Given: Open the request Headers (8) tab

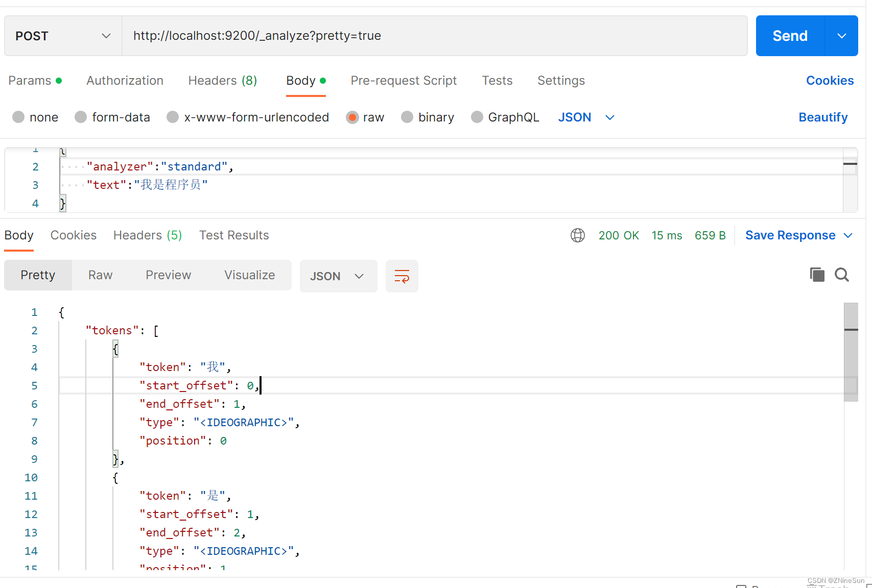Looking at the screenshot, I should click(x=223, y=81).
